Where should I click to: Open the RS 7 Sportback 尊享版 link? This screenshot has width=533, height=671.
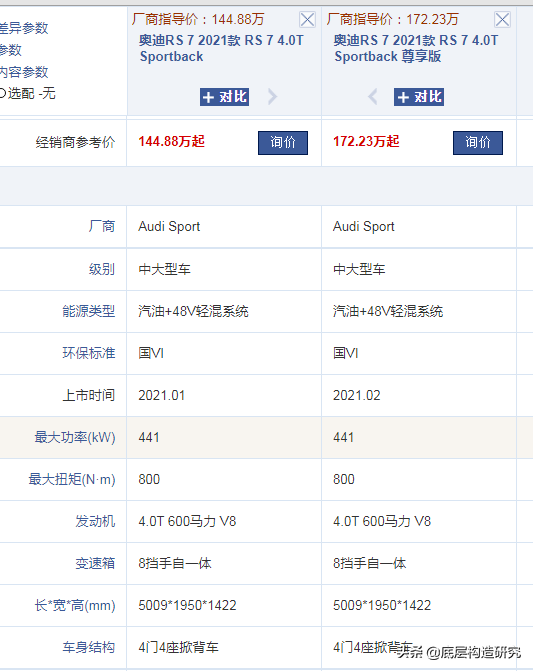click(416, 48)
